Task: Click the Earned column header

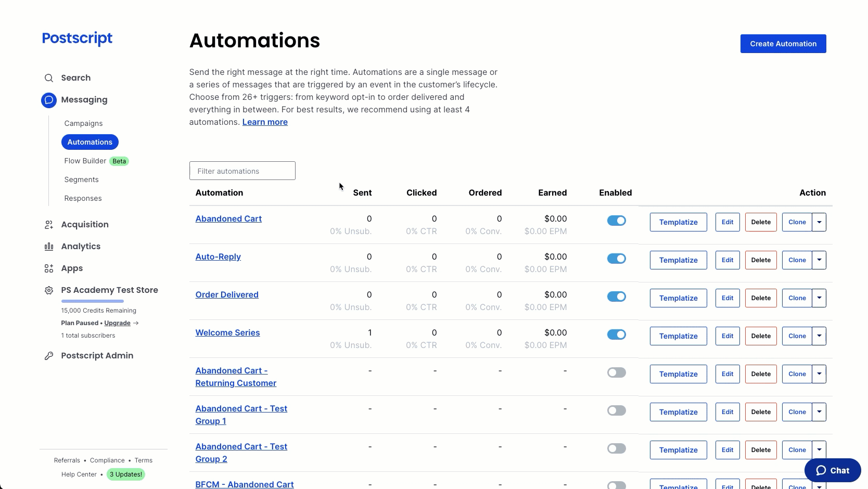Action: click(553, 192)
